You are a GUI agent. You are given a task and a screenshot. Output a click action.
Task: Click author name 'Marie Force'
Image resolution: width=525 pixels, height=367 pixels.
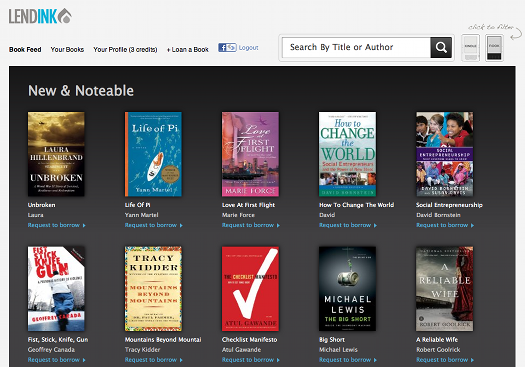coord(238,215)
